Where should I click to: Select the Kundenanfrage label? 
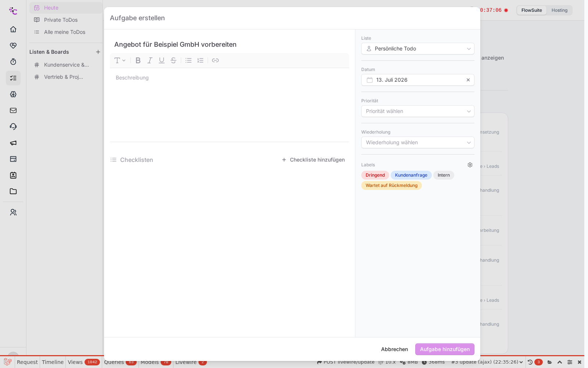(x=411, y=175)
